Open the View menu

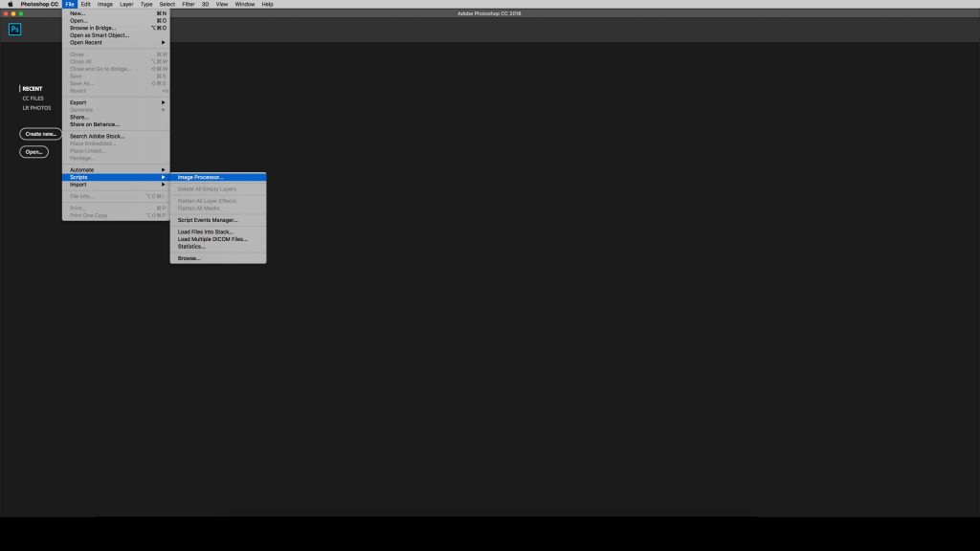[x=222, y=4]
